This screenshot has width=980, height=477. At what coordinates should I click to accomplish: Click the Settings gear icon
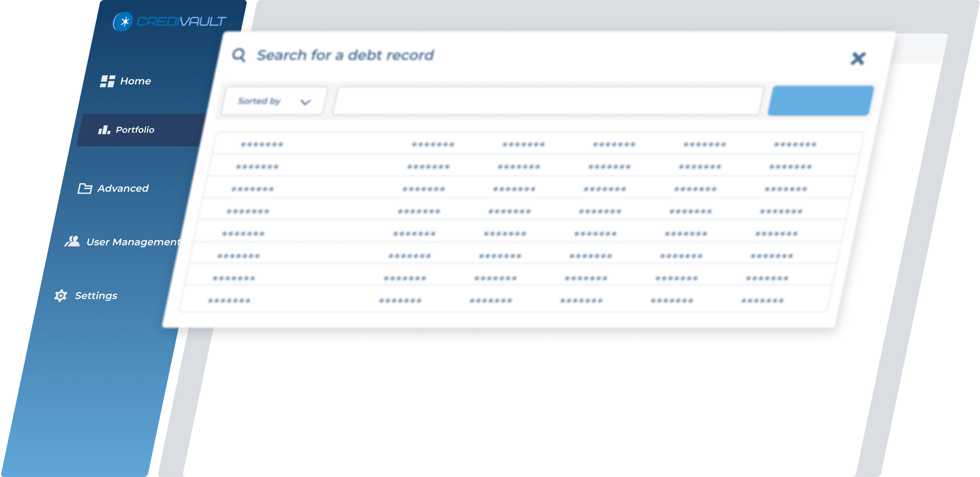coord(61,295)
